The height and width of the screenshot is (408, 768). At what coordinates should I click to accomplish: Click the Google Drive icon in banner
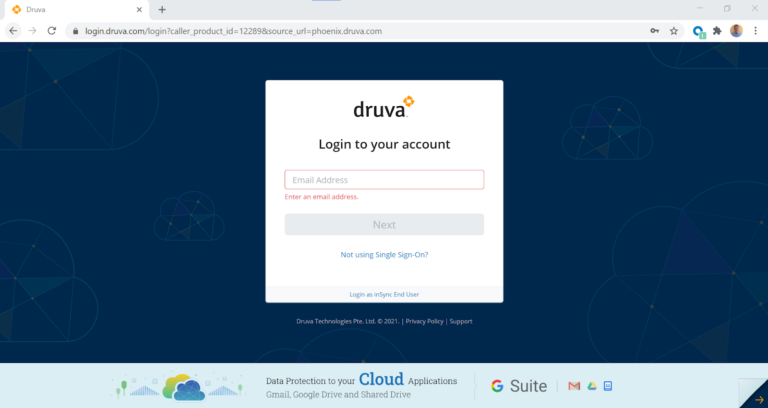pos(591,386)
